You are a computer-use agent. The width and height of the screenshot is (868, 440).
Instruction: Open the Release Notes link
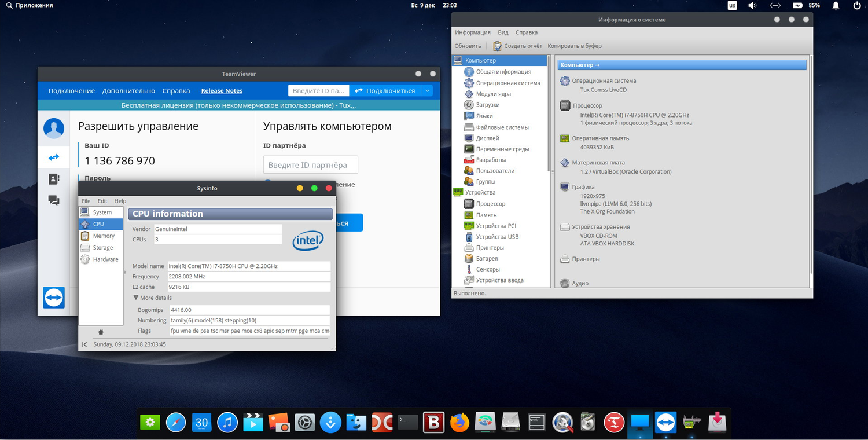[222, 90]
